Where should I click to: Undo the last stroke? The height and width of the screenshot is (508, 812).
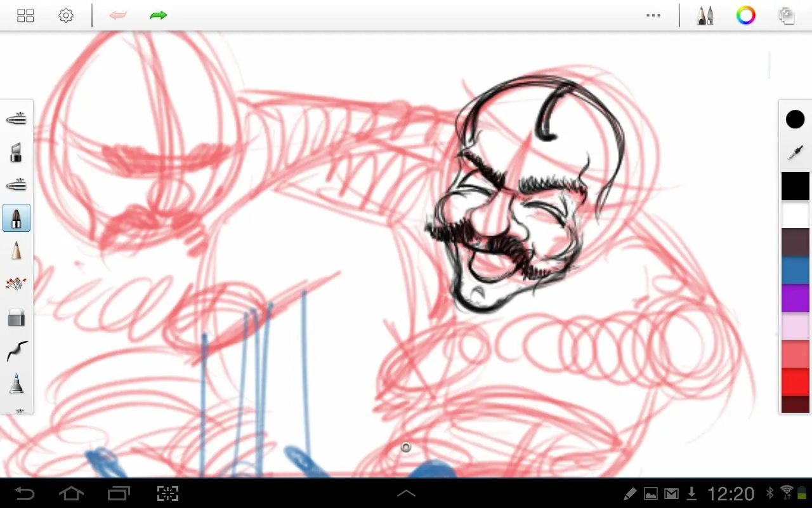coord(118,16)
